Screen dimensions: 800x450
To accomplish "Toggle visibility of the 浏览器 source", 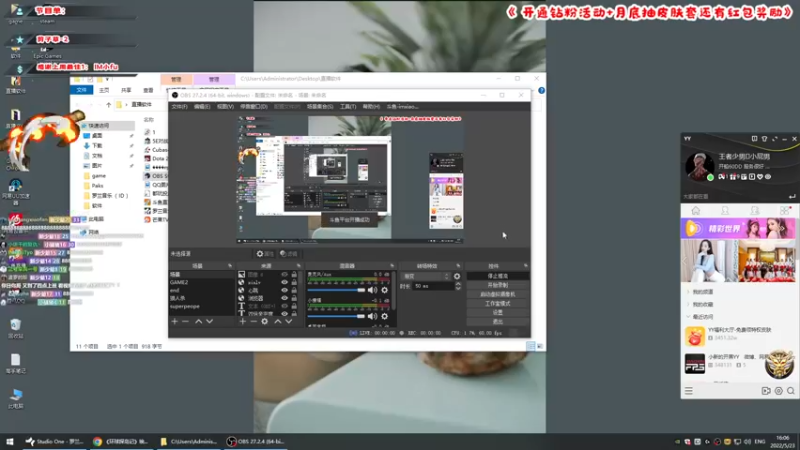I will pyautogui.click(x=284, y=298).
